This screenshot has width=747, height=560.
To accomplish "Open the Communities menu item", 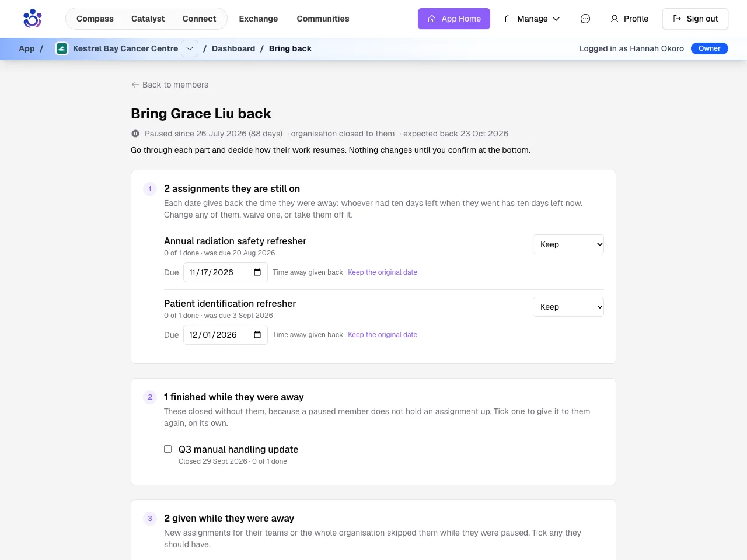I will click(x=323, y=19).
